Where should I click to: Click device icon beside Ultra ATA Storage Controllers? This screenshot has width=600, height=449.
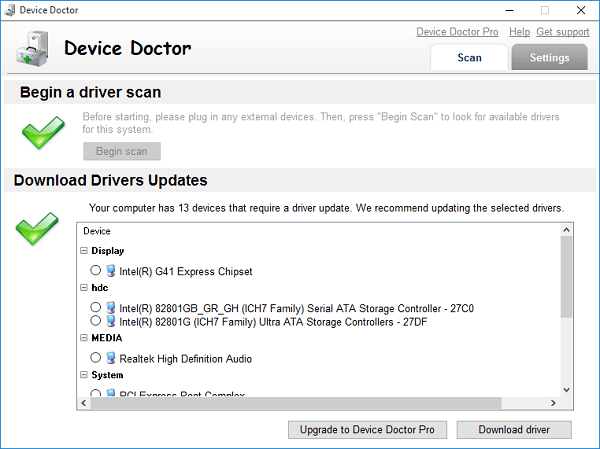(111, 321)
